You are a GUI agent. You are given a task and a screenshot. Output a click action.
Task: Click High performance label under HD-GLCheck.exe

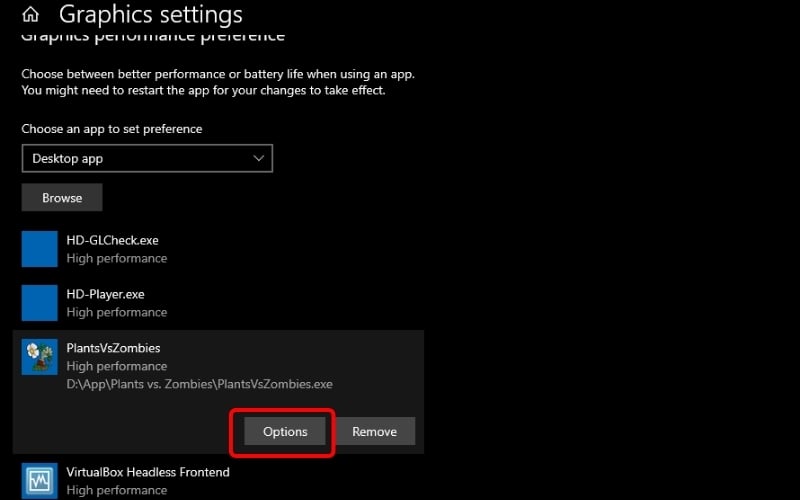116,258
